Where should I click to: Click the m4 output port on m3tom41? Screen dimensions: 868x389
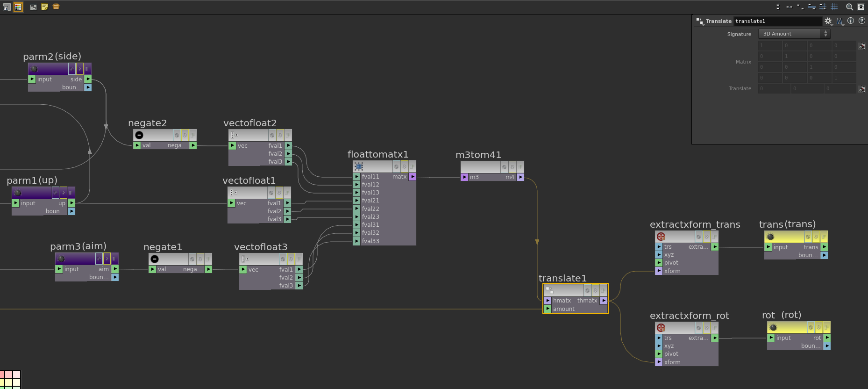[x=520, y=177]
